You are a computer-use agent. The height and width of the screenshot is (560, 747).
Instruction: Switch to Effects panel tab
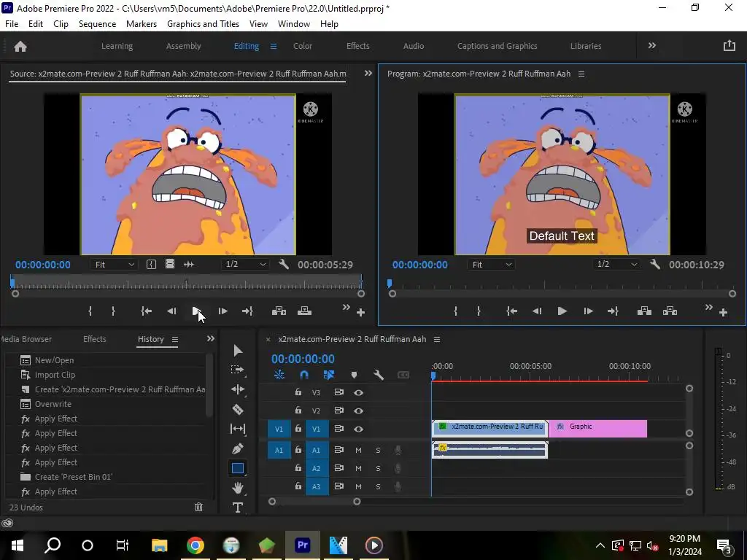click(94, 339)
